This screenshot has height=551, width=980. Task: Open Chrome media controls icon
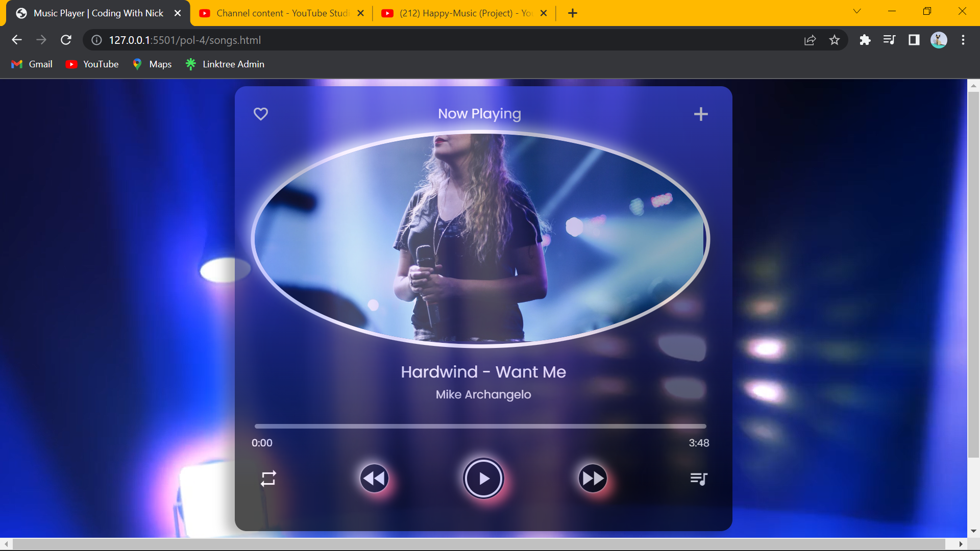tap(889, 40)
